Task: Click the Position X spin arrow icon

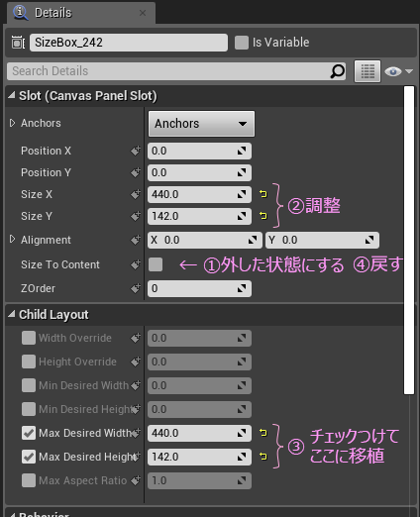Action: [x=242, y=151]
